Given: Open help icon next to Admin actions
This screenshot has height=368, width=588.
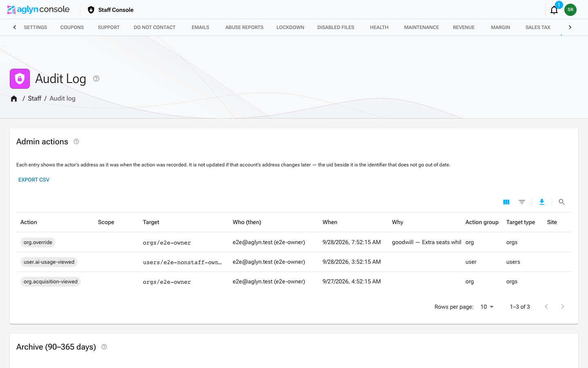Looking at the screenshot, I should pos(76,141).
